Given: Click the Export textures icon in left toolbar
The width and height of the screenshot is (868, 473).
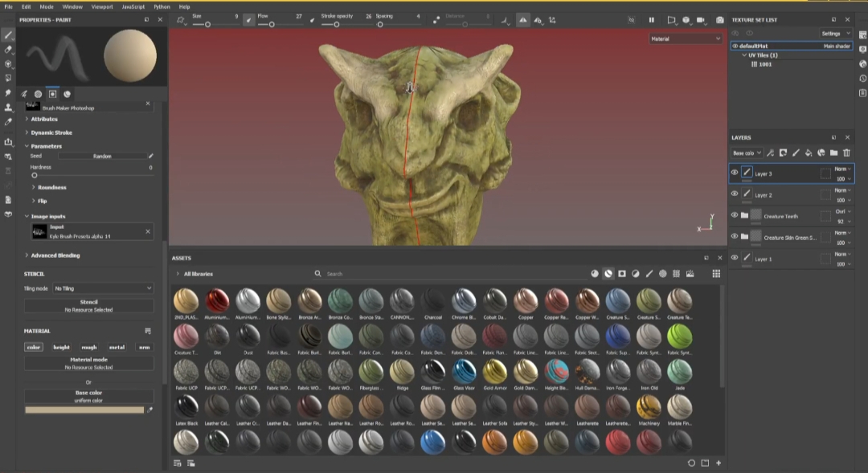Looking at the screenshot, I should point(8,142).
